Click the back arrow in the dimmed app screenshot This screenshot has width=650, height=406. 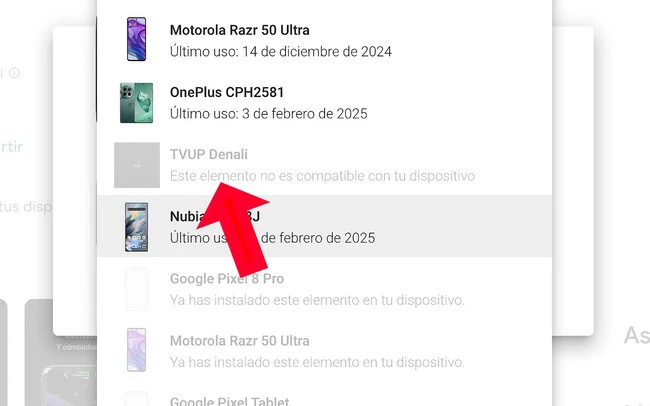pos(66,375)
